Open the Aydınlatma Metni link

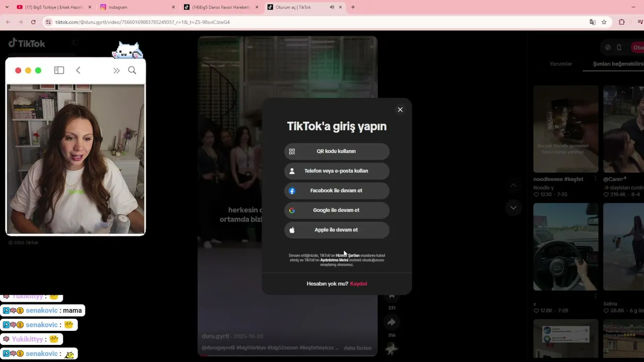click(334, 260)
